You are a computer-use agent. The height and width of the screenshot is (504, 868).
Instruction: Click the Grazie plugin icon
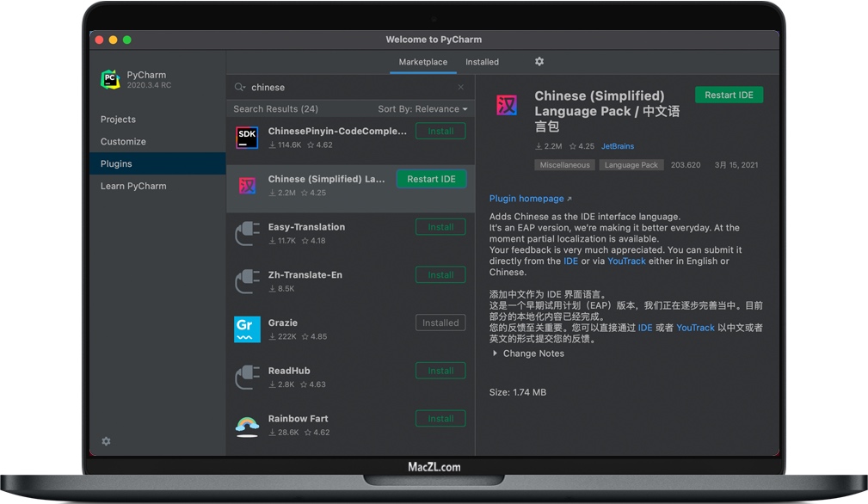tap(247, 329)
